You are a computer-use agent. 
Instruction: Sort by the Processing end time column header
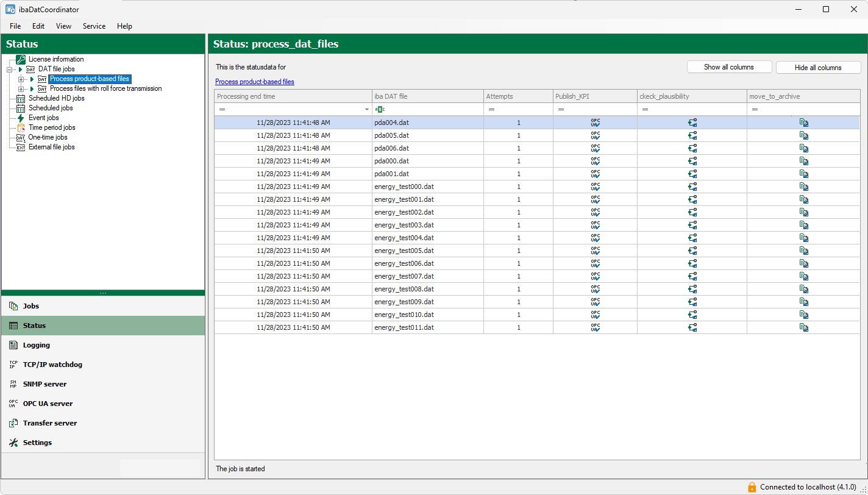click(x=293, y=96)
